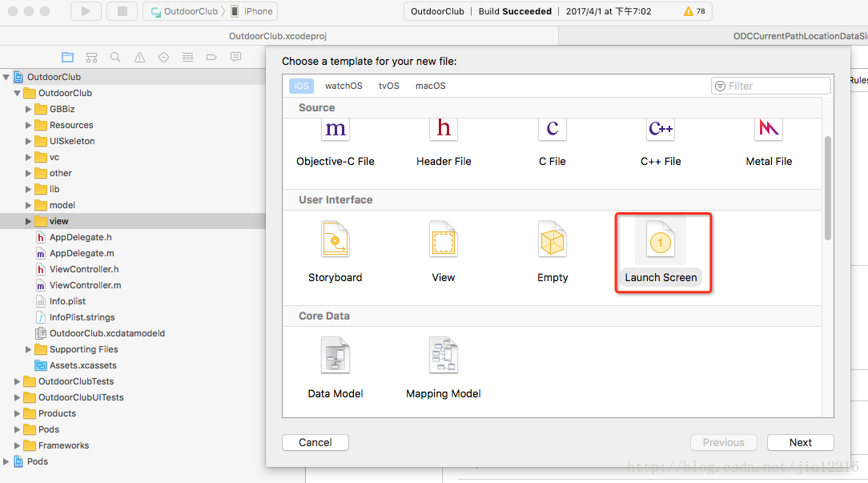This screenshot has height=483, width=868.
Task: Select the Objective-C File template icon
Action: pos(336,130)
